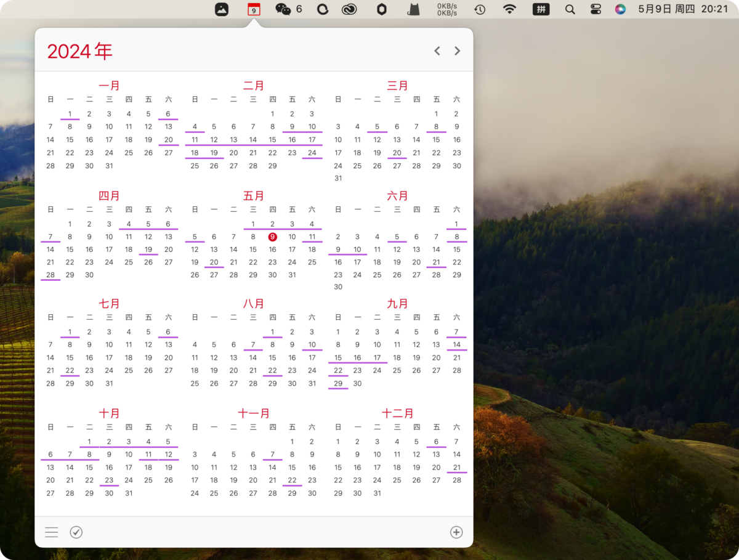This screenshot has width=739, height=560.
Task: Open the 十二月 month heading
Action: pos(398,413)
